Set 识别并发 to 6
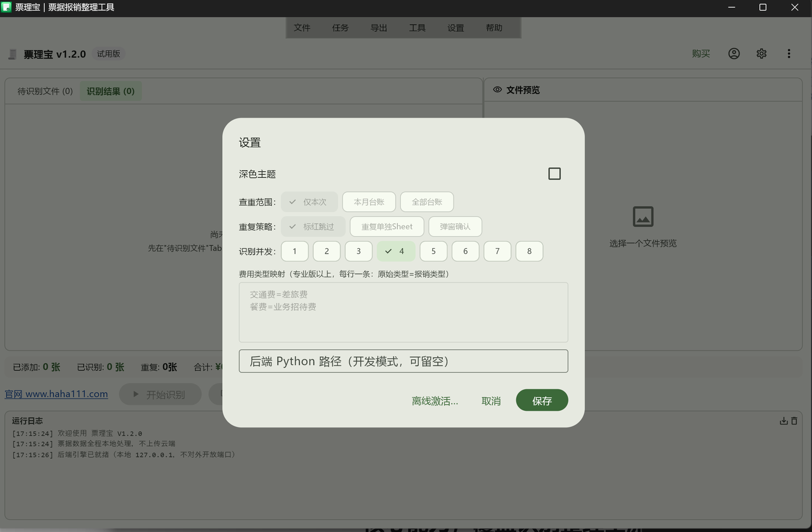Viewport: 812px width, 532px height. [465, 251]
